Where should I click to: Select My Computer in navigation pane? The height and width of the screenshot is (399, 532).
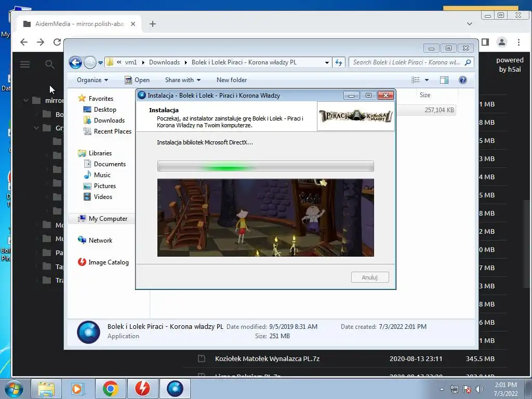click(x=102, y=219)
